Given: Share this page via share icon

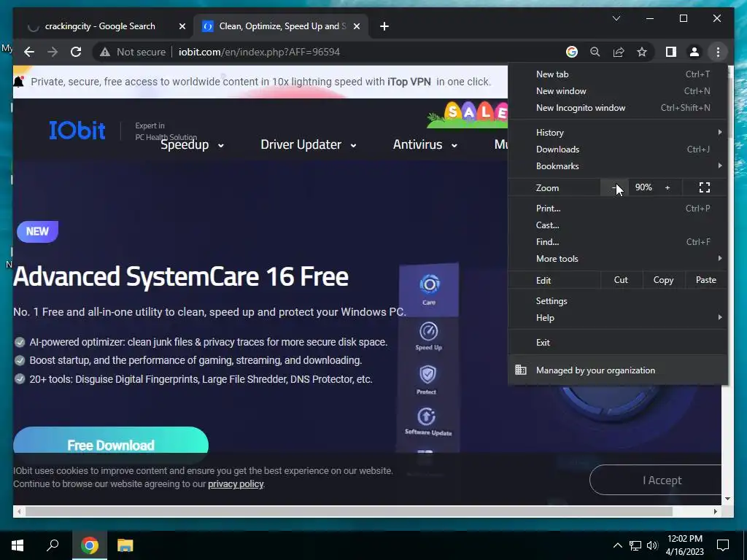Looking at the screenshot, I should pos(619,52).
